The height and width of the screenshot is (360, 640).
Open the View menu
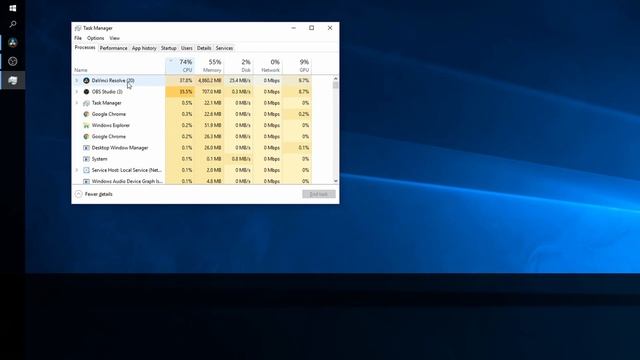pos(115,38)
